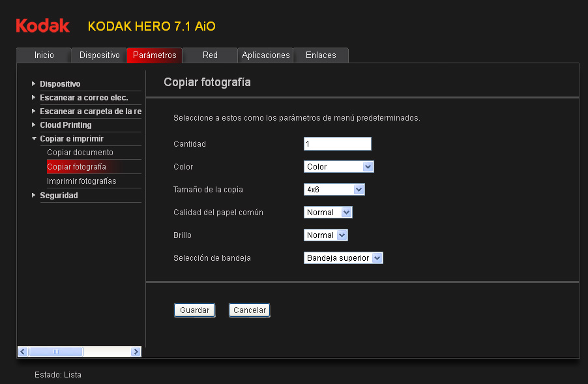Viewport: 588px width, 384px height.
Task: Expand Escanear a carpeta de la red section
Action: tap(34, 111)
